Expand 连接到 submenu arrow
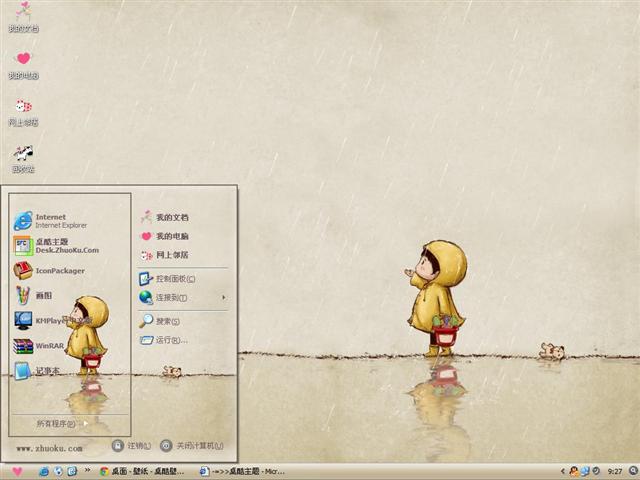 coord(224,298)
